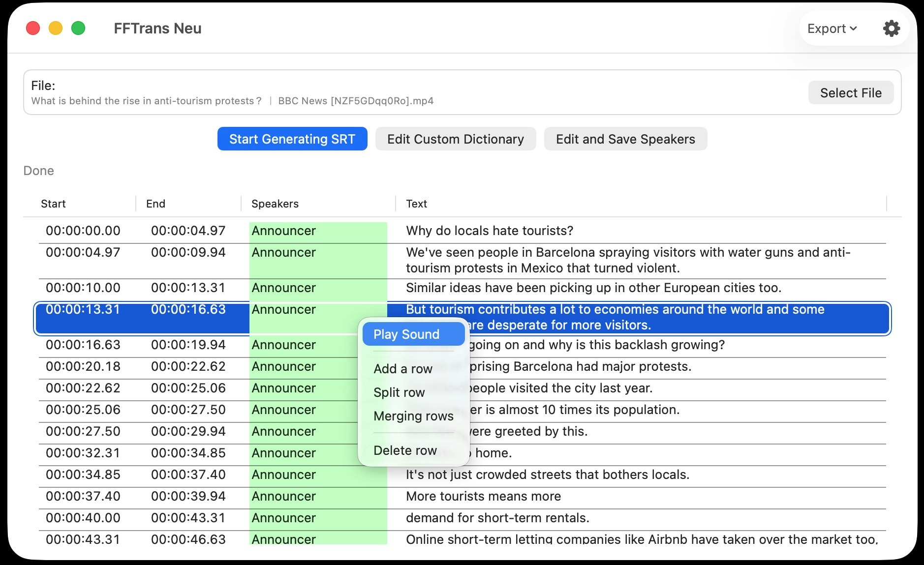The image size is (924, 565).
Task: Click Edit and Save Speakers
Action: (625, 139)
